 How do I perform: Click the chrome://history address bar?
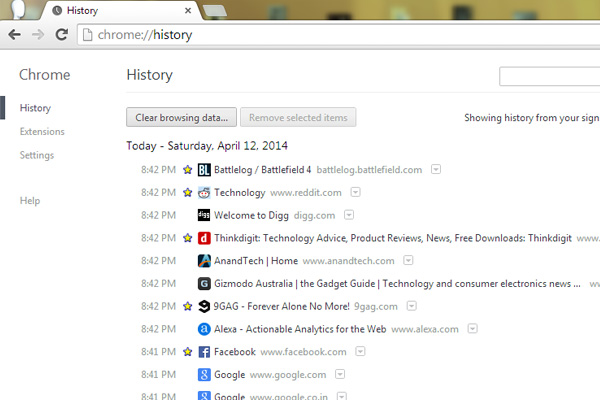coord(339,35)
